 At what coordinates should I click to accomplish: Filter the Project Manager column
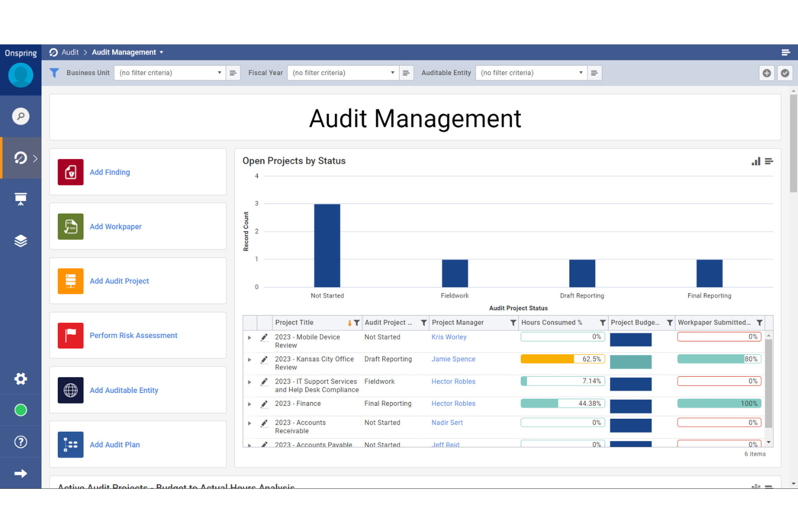(513, 323)
